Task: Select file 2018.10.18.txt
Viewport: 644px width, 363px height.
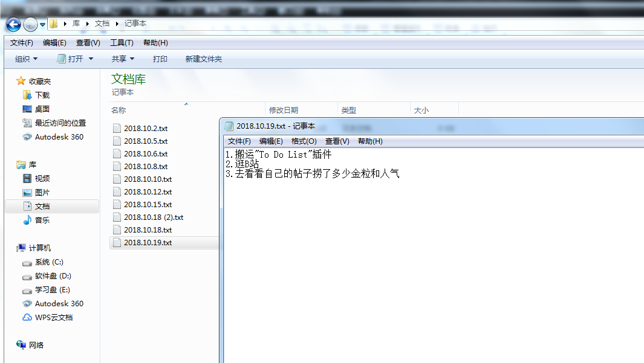Action: pyautogui.click(x=148, y=230)
